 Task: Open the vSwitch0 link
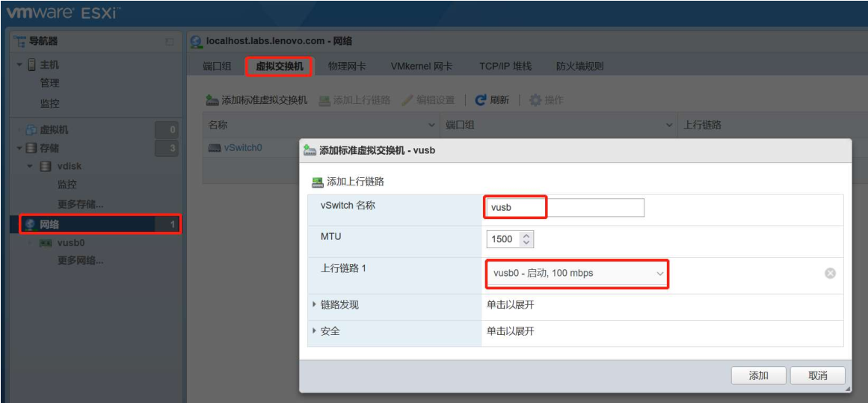pyautogui.click(x=243, y=148)
